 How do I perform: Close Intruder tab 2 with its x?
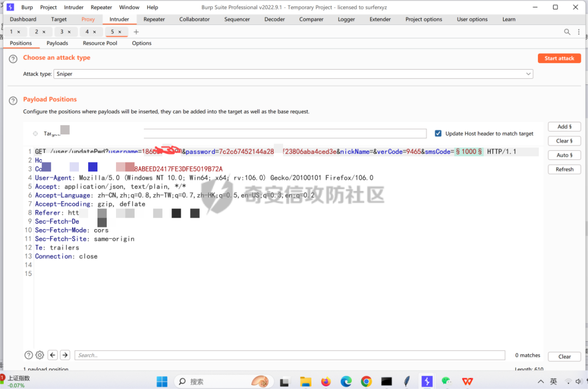pos(44,32)
